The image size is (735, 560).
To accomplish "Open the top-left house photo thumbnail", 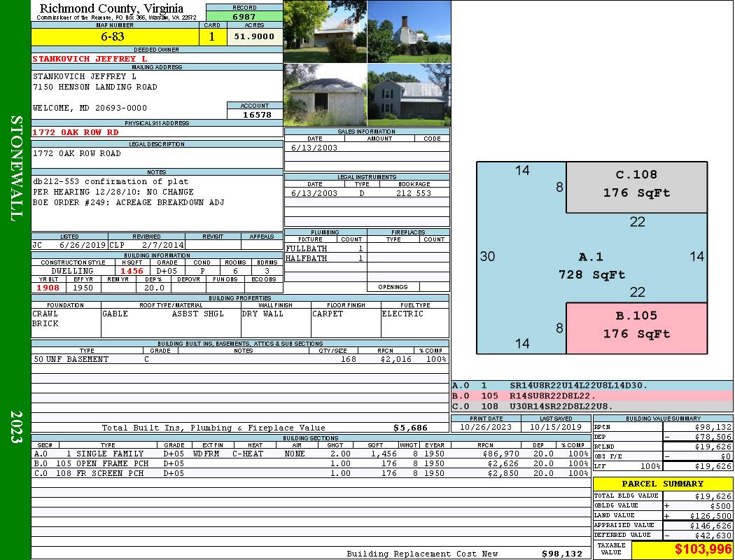I will coord(325,31).
